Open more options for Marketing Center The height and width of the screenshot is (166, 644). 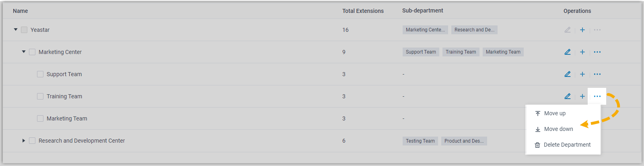(597, 52)
